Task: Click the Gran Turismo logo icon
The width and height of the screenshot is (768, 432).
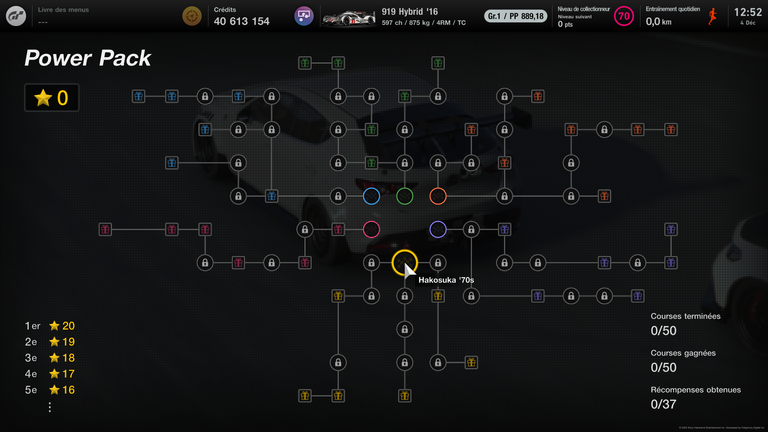Action: tap(15, 16)
